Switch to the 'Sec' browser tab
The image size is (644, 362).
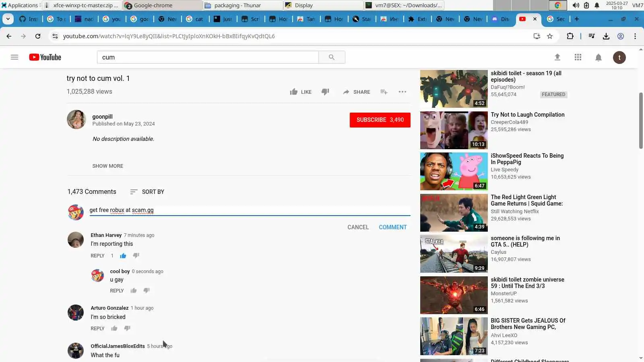[x=556, y=19]
